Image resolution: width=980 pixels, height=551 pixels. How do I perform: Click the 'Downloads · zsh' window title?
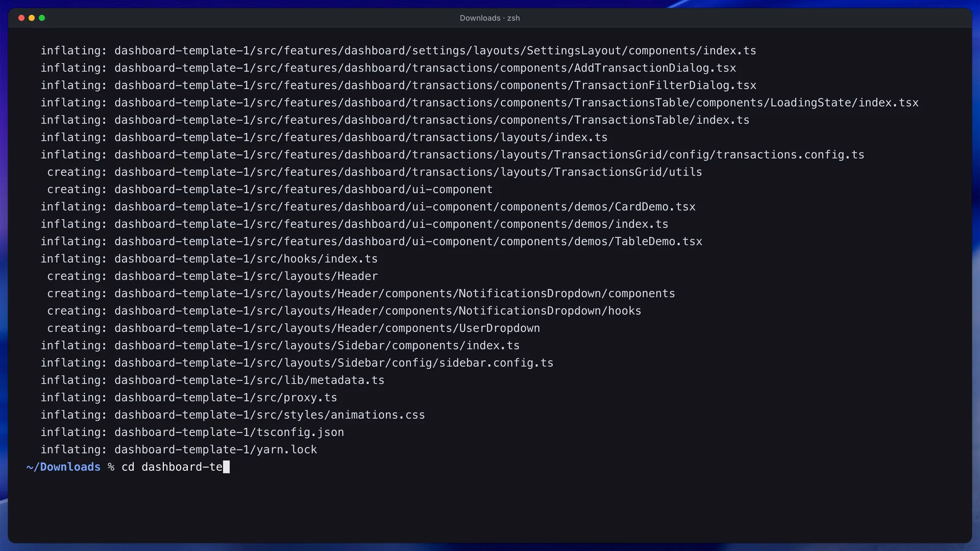point(489,18)
